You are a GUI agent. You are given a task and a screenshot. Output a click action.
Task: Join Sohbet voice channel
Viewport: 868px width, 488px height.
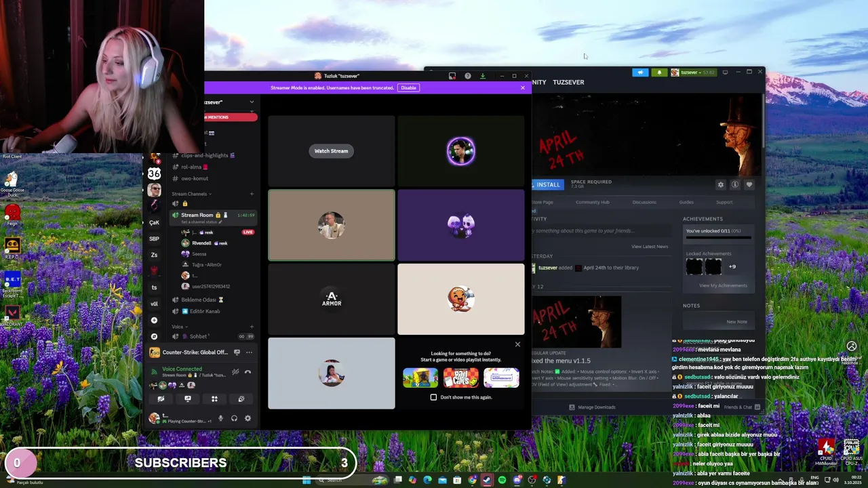(198, 336)
